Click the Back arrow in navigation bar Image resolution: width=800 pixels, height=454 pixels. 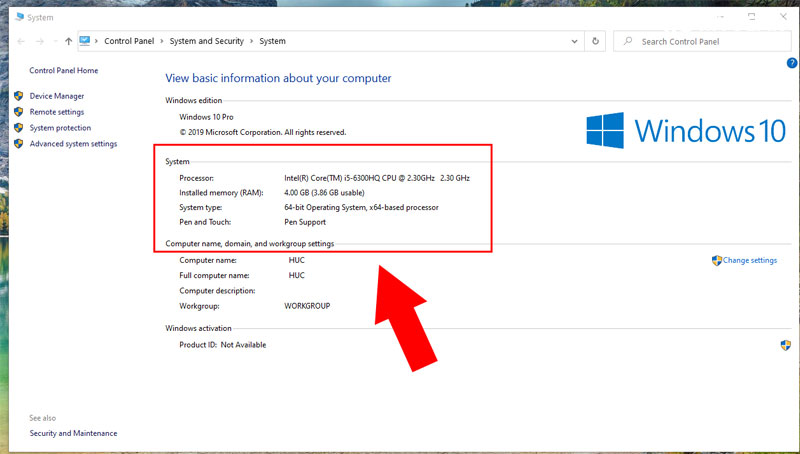(x=21, y=41)
